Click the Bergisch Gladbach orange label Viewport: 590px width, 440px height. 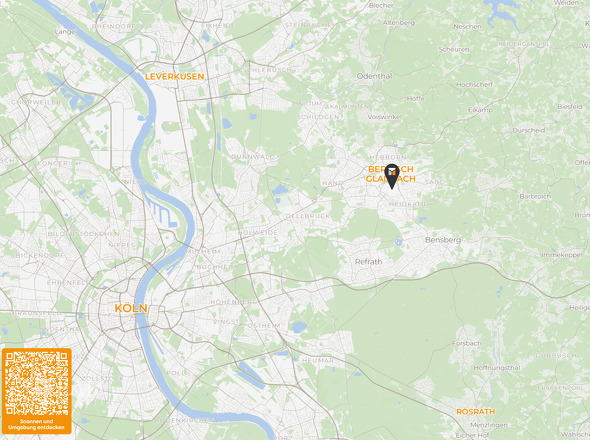(391, 174)
